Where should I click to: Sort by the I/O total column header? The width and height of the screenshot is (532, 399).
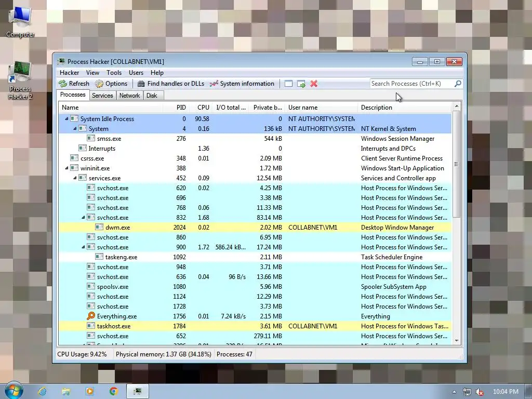click(231, 108)
